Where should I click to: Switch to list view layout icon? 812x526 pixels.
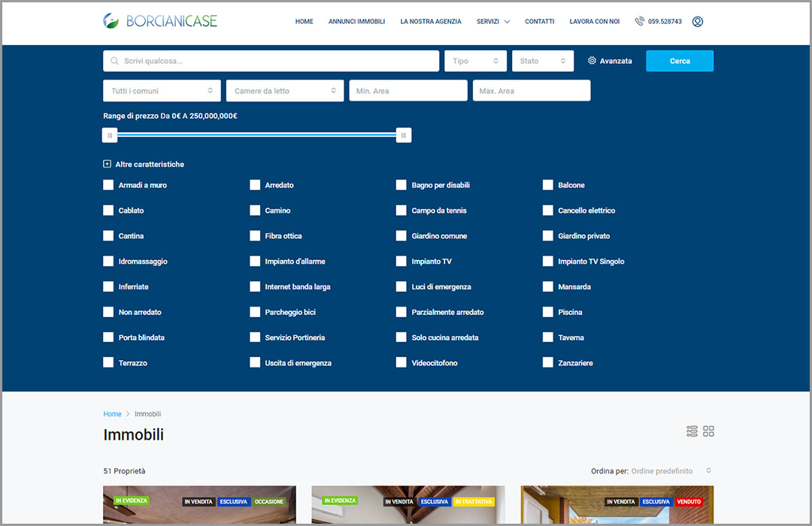tap(692, 431)
